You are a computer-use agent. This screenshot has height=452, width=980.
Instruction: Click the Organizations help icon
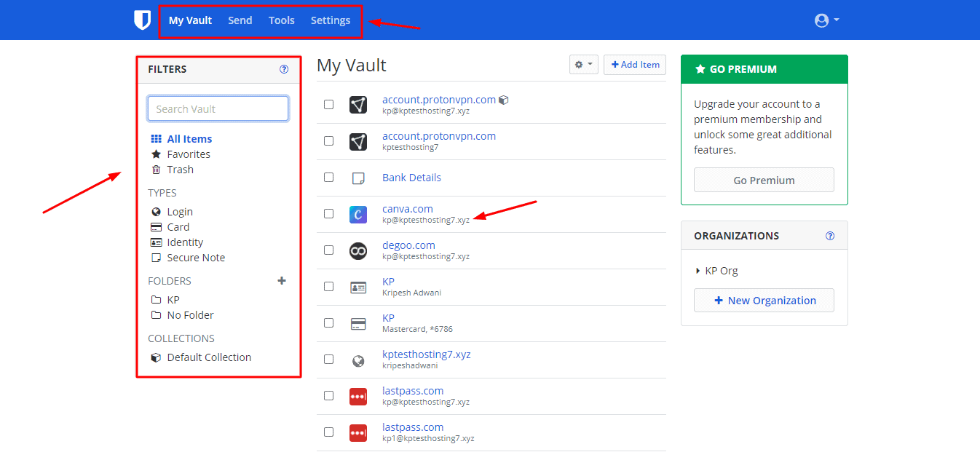[x=830, y=236]
